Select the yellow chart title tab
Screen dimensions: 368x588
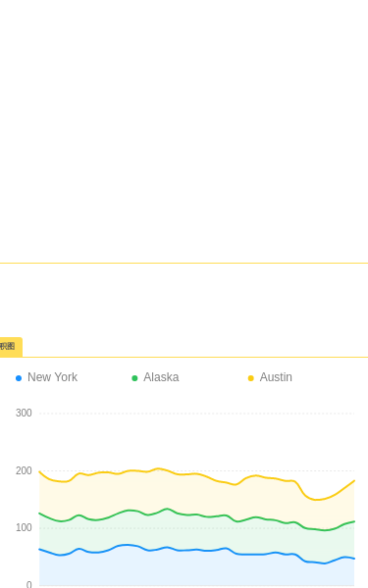point(11,347)
